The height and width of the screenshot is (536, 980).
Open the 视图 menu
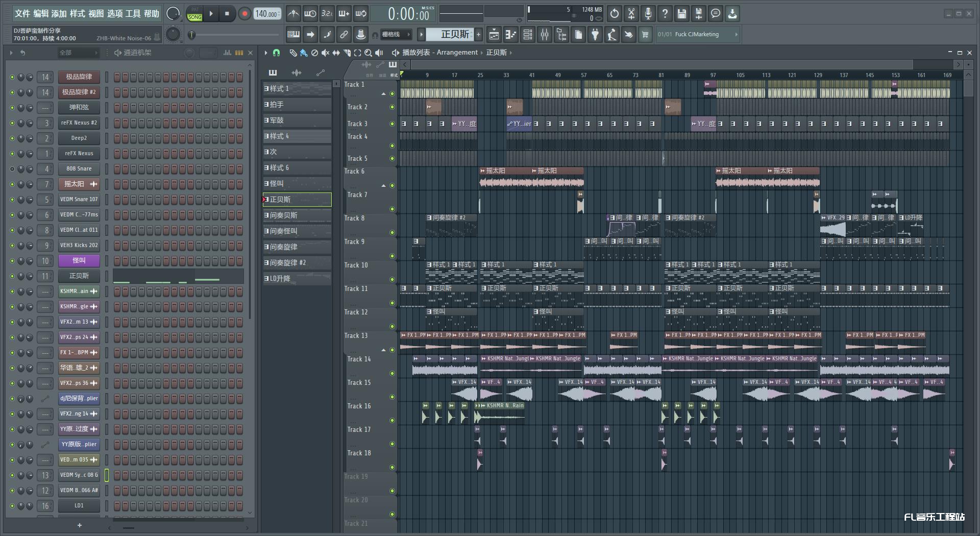(96, 14)
